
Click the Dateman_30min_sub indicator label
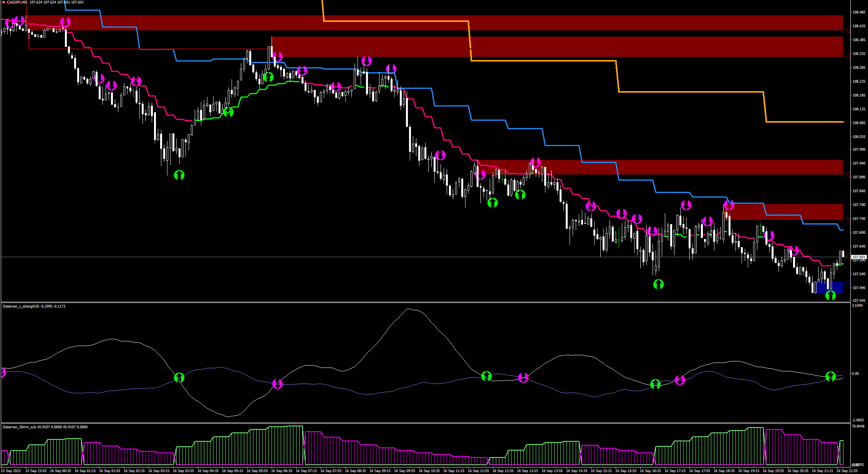(x=19, y=427)
